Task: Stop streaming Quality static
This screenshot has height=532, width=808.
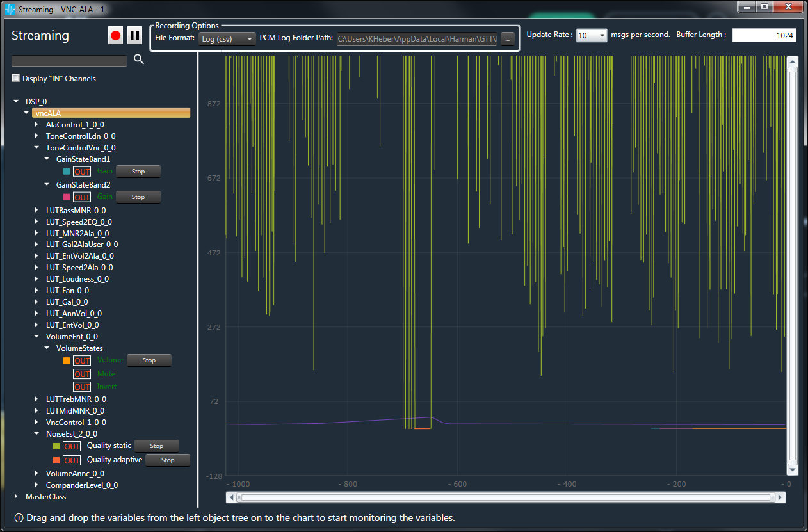Action: point(157,446)
